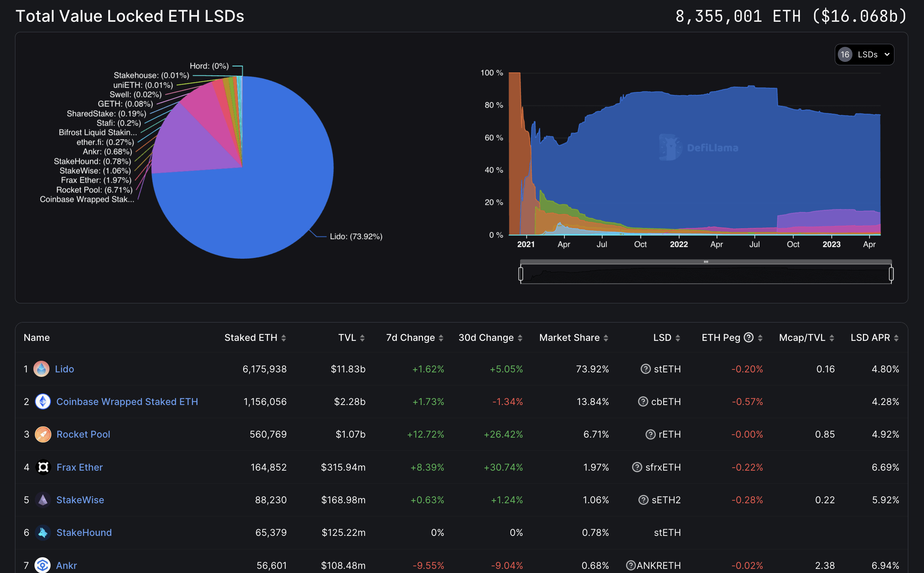Open the Rocket Pool link
Screen dimensions: 924x573
point(83,434)
